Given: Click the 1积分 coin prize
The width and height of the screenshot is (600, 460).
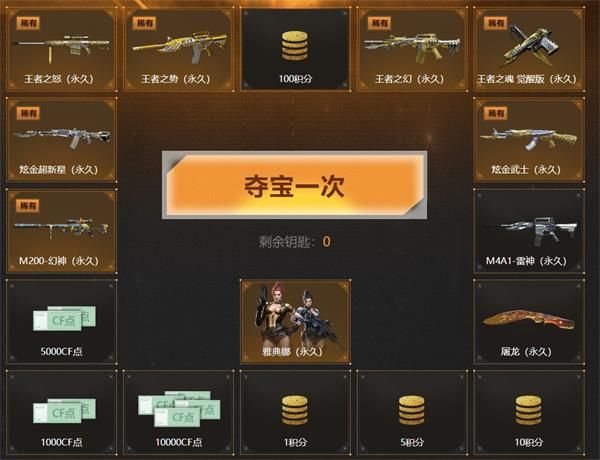Looking at the screenshot, I should 295,412.
